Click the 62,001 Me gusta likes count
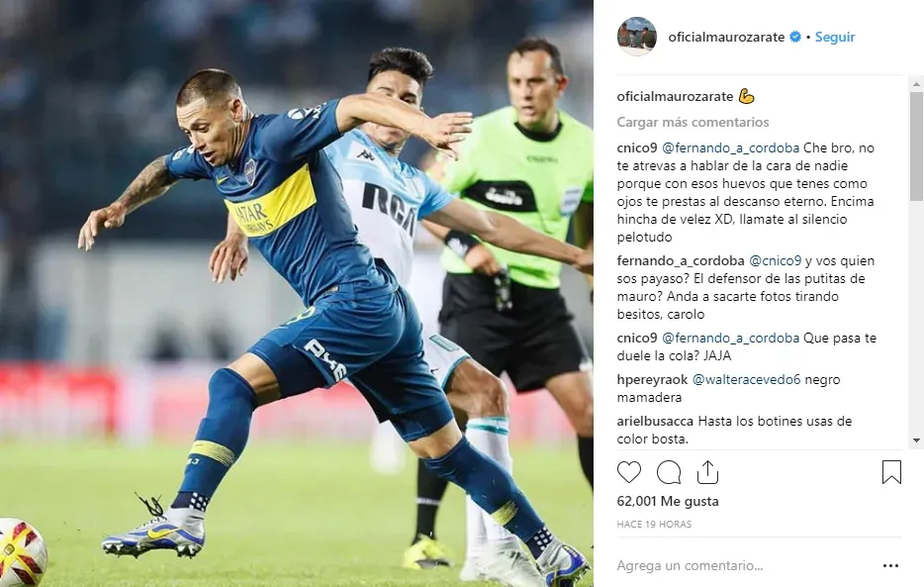924x587 pixels. click(x=668, y=501)
